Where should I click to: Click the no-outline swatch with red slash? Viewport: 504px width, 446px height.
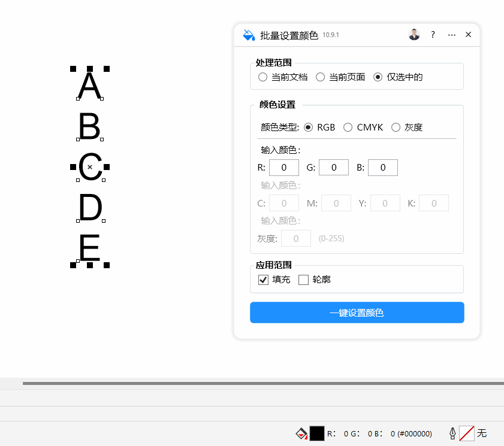pos(467,433)
